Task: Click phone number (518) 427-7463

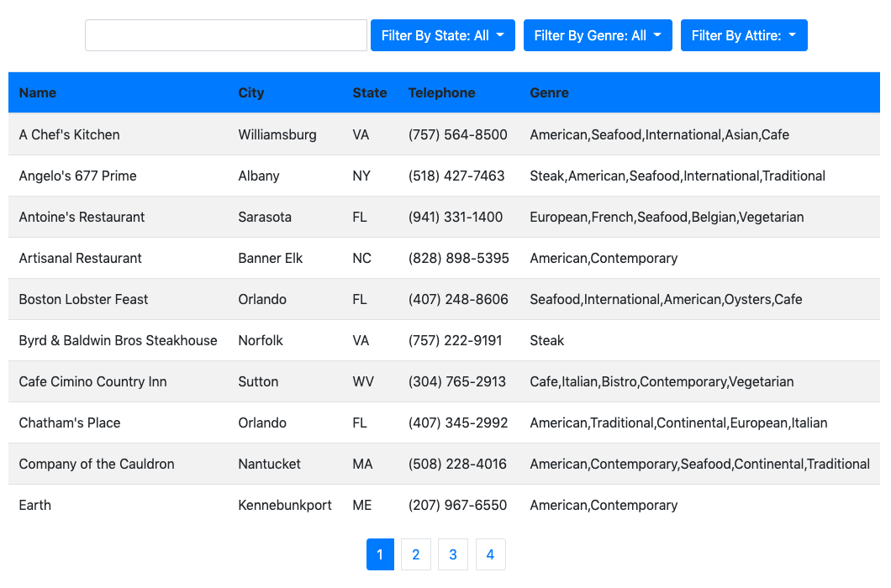Action: pyautogui.click(x=456, y=176)
